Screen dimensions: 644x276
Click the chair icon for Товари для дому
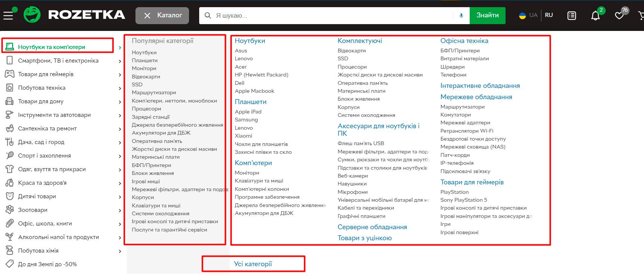10,101
